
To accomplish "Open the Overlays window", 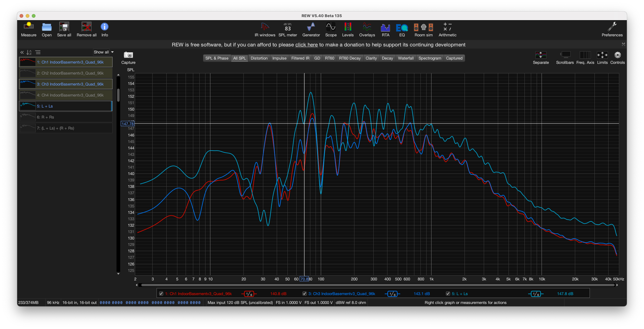I will (x=367, y=30).
